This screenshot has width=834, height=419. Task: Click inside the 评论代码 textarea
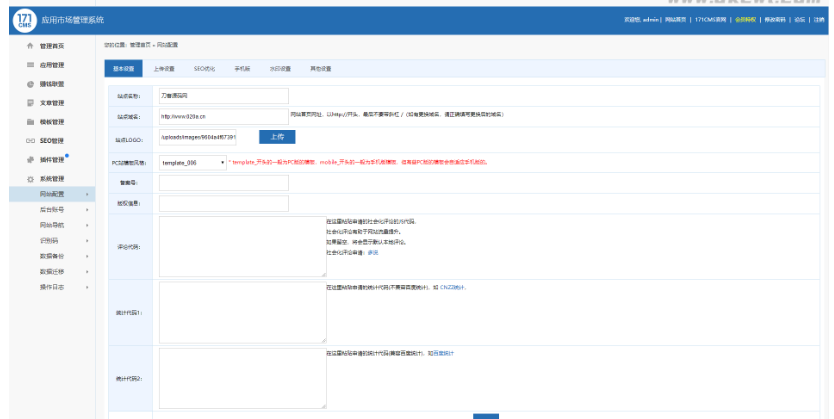[243, 247]
